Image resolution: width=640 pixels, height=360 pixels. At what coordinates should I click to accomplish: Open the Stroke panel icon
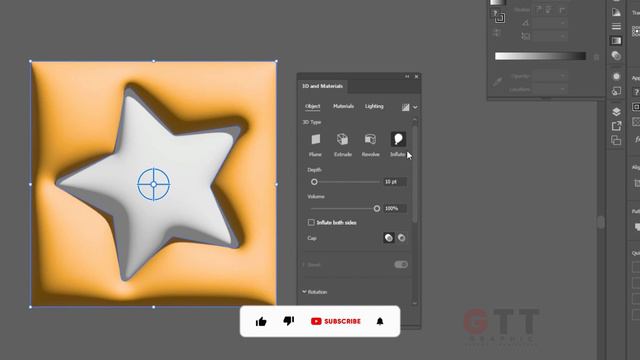pos(616,27)
